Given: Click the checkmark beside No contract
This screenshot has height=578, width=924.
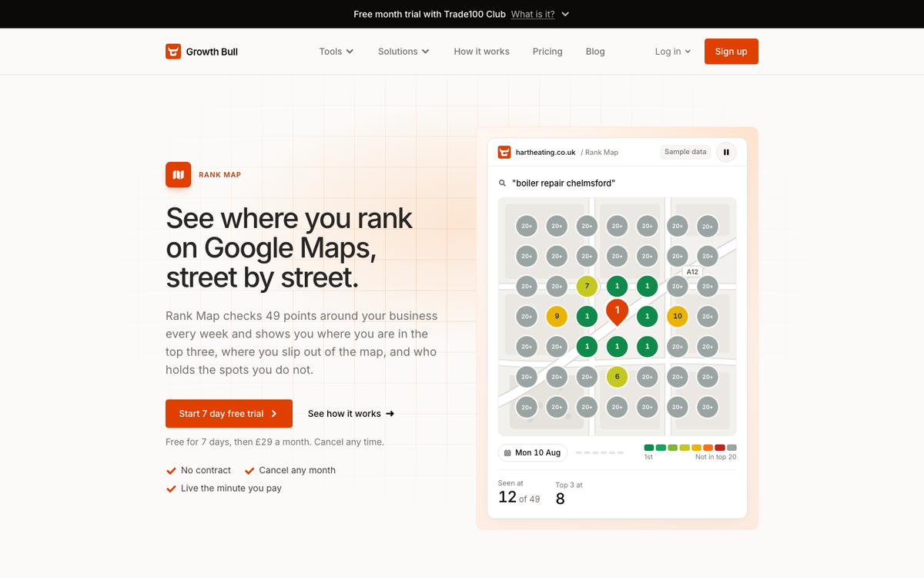Looking at the screenshot, I should [172, 470].
